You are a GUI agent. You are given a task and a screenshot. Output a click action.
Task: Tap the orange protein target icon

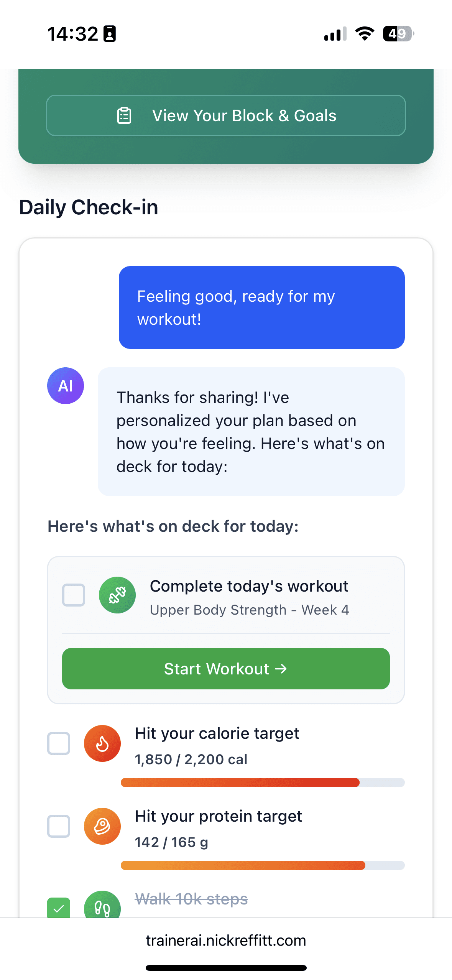[102, 826]
